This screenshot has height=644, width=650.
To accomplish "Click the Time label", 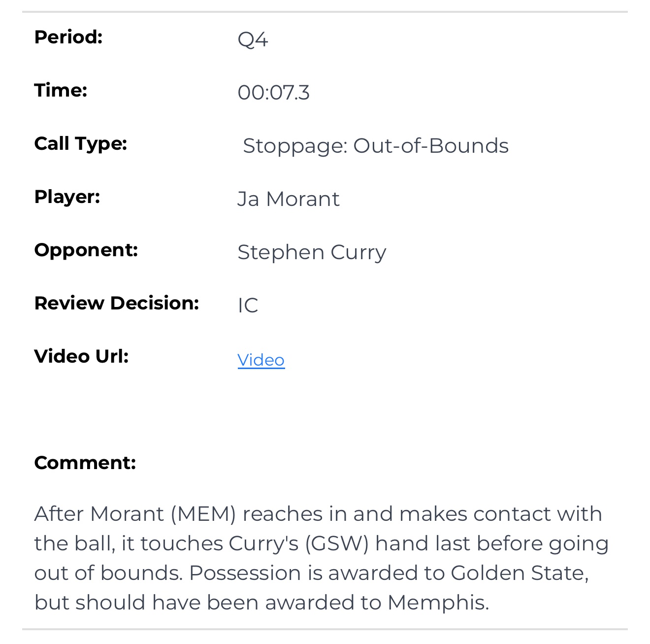I will coord(61,91).
